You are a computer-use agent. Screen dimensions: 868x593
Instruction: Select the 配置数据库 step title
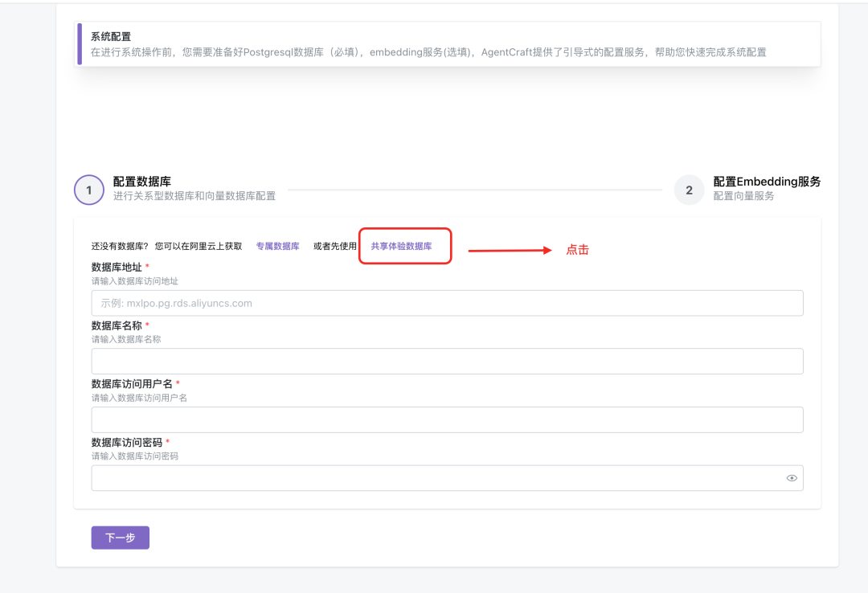(142, 182)
